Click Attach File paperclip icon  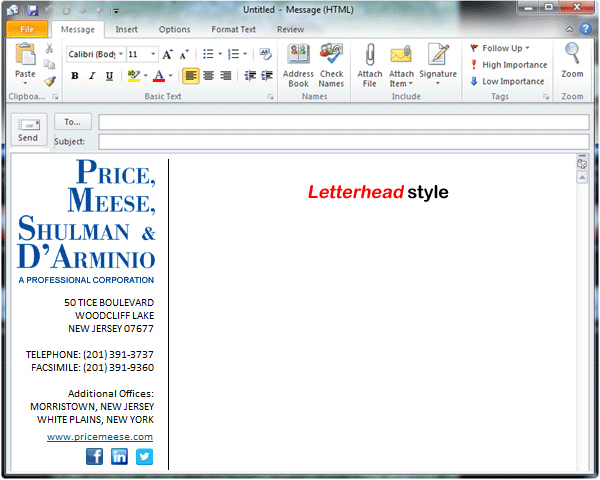(x=370, y=56)
